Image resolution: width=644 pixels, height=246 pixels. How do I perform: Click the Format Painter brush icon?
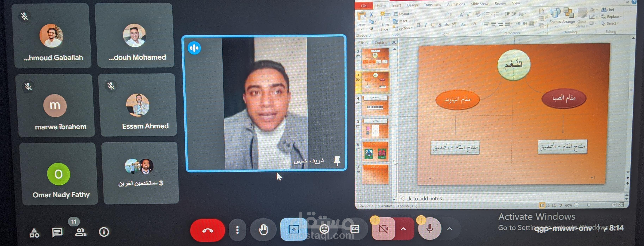pos(371,29)
